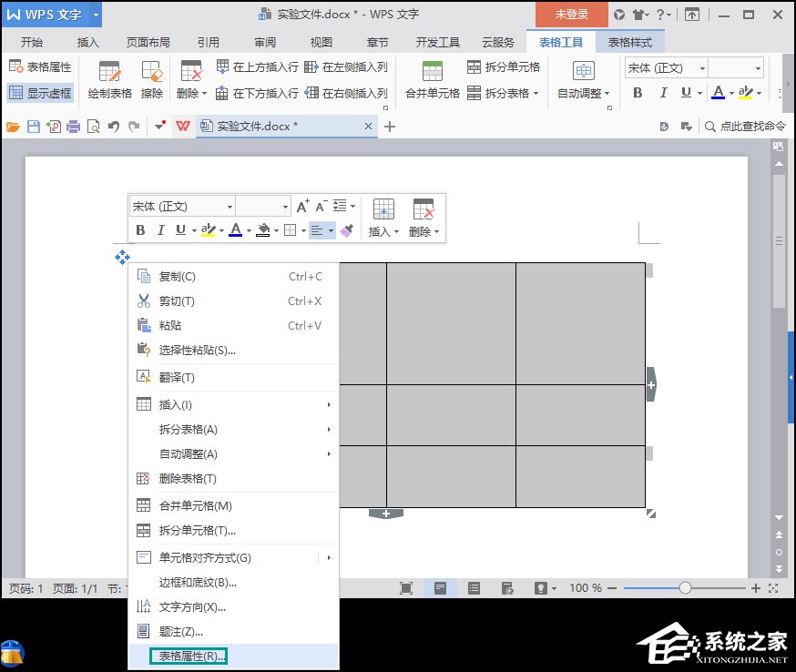Toggle bold formatting in the ribbon
Screen dimensions: 796x672
(638, 94)
